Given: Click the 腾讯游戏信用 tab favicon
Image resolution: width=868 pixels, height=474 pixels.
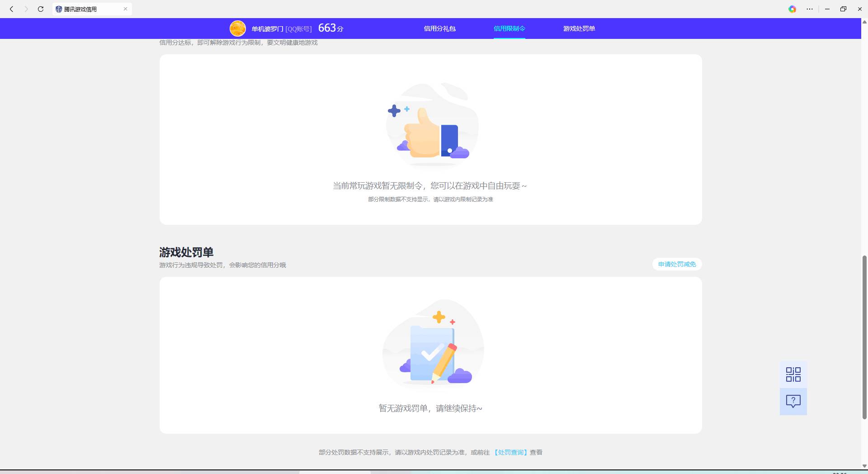Looking at the screenshot, I should [x=58, y=9].
